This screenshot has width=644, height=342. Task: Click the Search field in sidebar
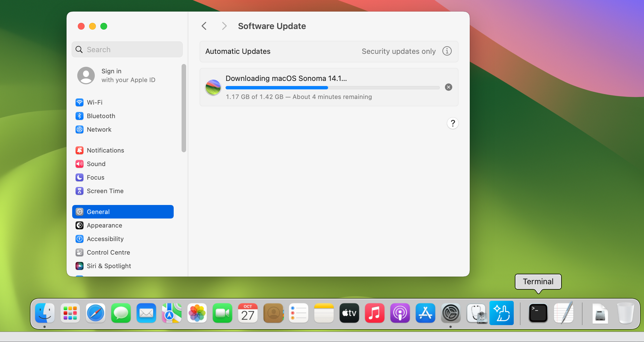127,49
